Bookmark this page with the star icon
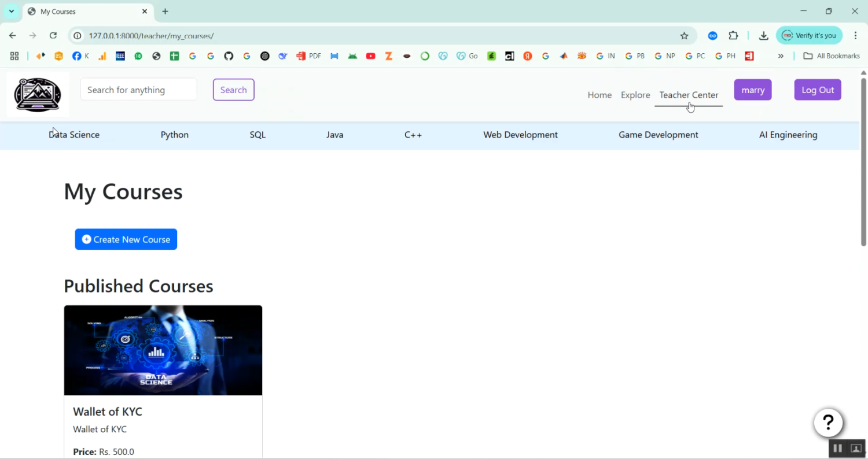This screenshot has width=868, height=459. pos(684,36)
